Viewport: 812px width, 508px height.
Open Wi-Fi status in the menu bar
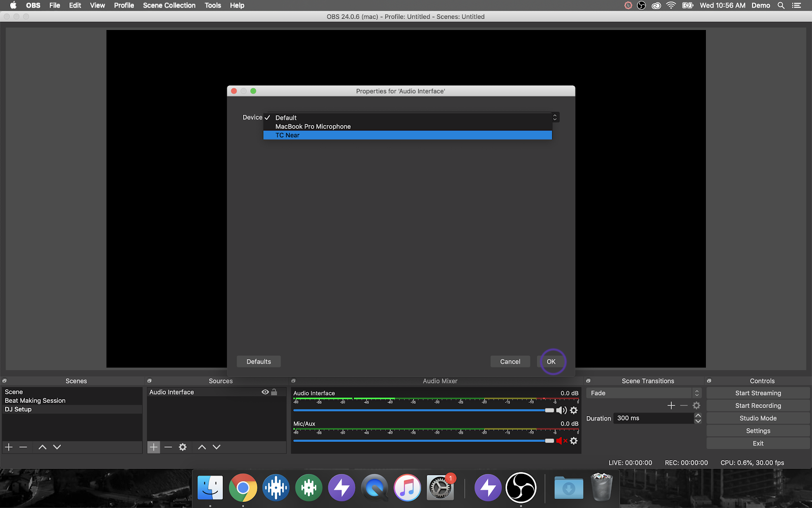coord(671,6)
